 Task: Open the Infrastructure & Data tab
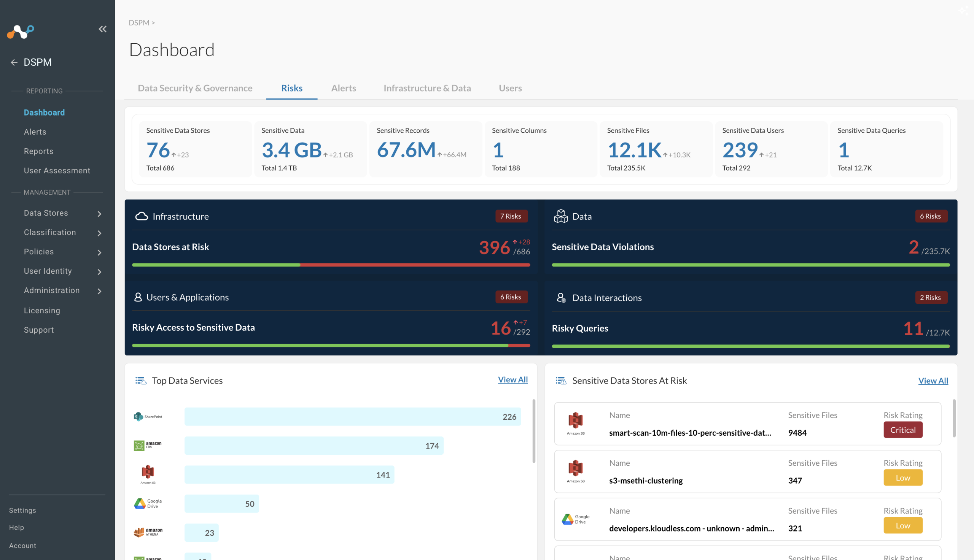tap(427, 88)
